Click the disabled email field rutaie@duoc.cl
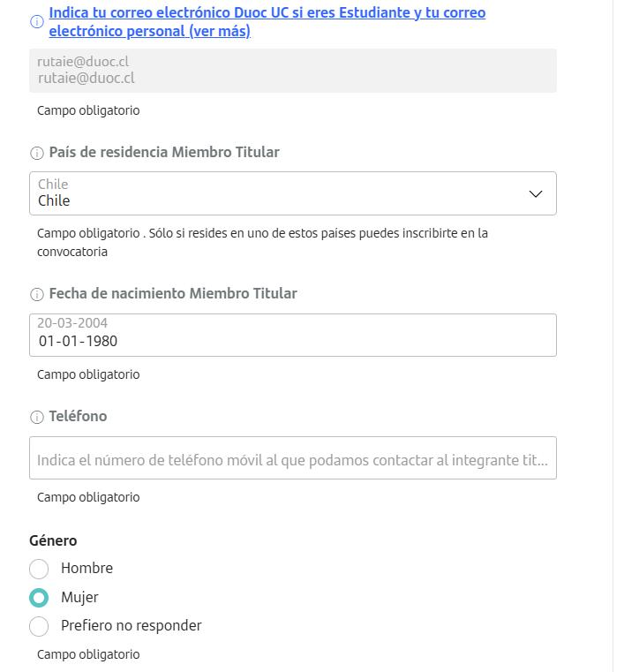 pos(292,71)
